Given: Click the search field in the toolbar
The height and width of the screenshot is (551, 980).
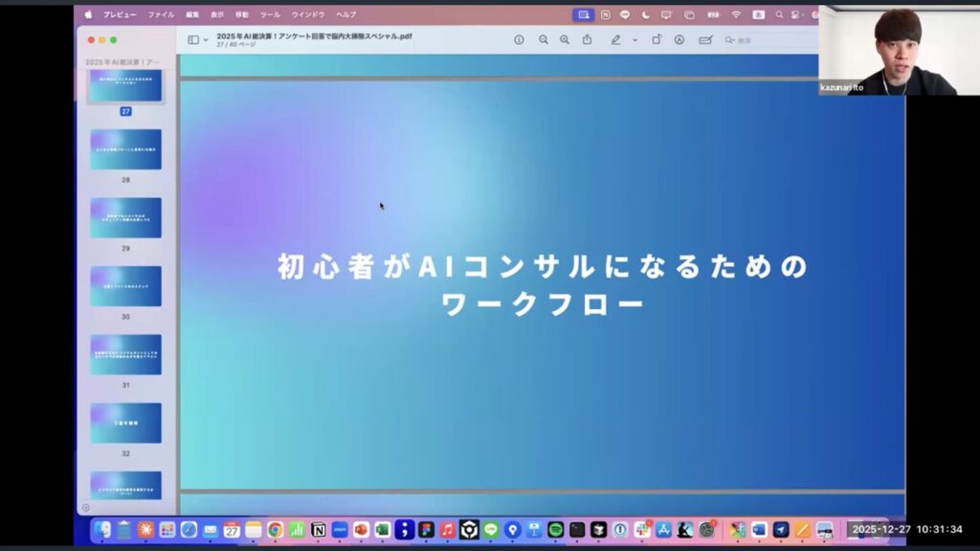Looking at the screenshot, I should pos(766,40).
